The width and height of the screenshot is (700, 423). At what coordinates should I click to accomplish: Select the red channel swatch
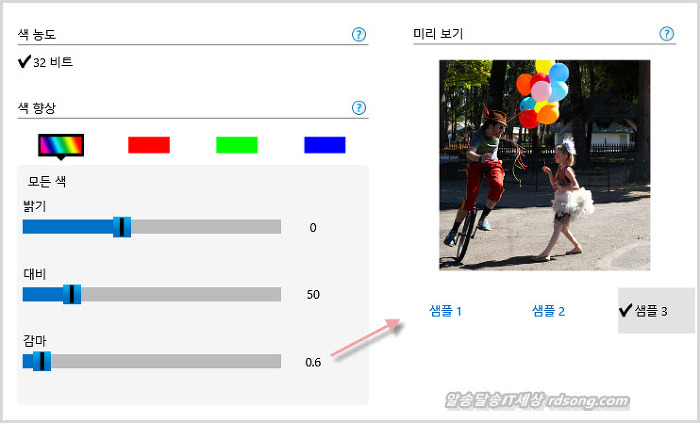pyautogui.click(x=149, y=145)
